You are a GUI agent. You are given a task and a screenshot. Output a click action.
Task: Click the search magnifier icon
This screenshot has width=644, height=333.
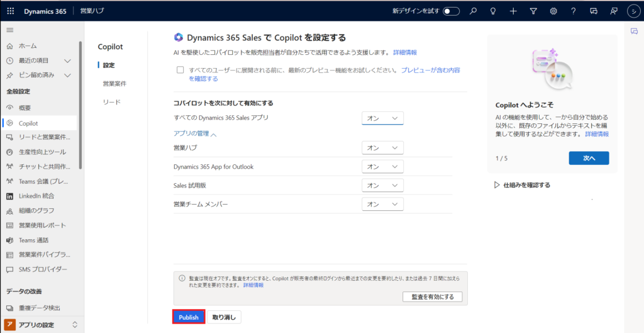(473, 11)
